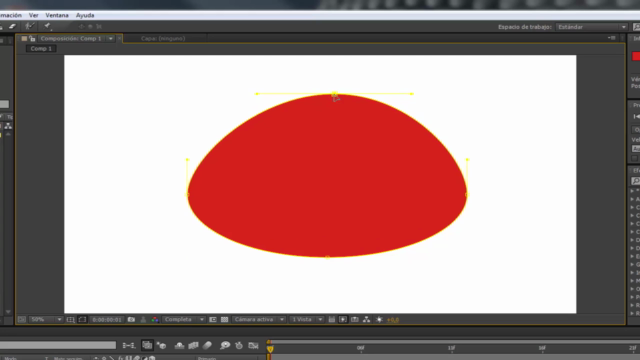Open the Primario parent column header

207,358
